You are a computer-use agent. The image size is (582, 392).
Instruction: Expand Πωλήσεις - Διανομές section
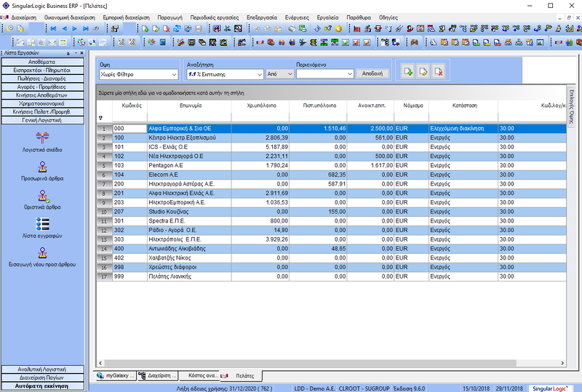pos(43,79)
